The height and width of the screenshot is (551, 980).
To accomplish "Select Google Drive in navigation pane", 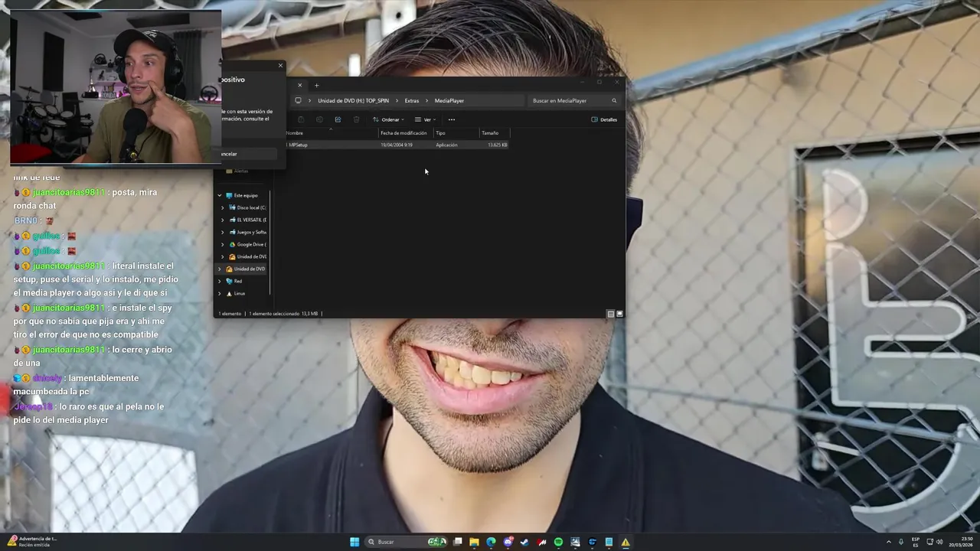I will 247,244.
